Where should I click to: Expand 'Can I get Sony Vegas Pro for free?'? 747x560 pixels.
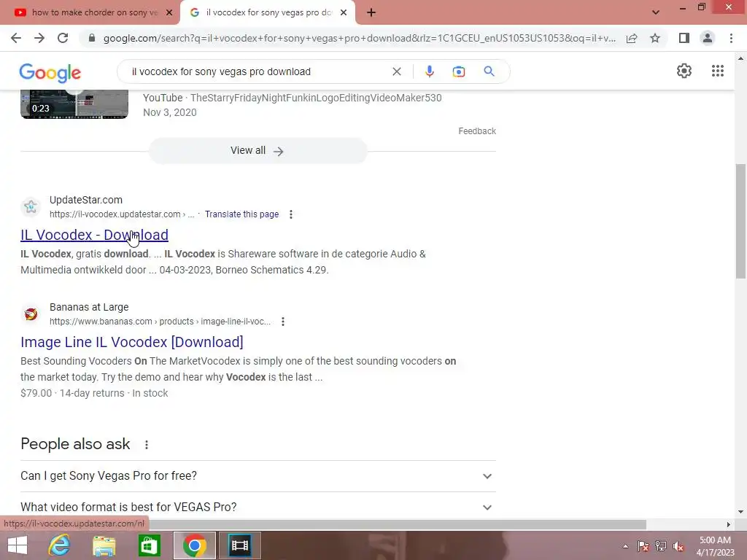pos(258,475)
